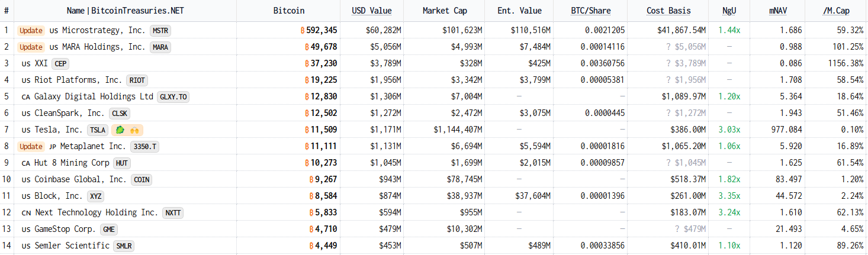Click the Bitcoin symbol next to 4,449
Screen dimensions: 868x255
point(311,246)
